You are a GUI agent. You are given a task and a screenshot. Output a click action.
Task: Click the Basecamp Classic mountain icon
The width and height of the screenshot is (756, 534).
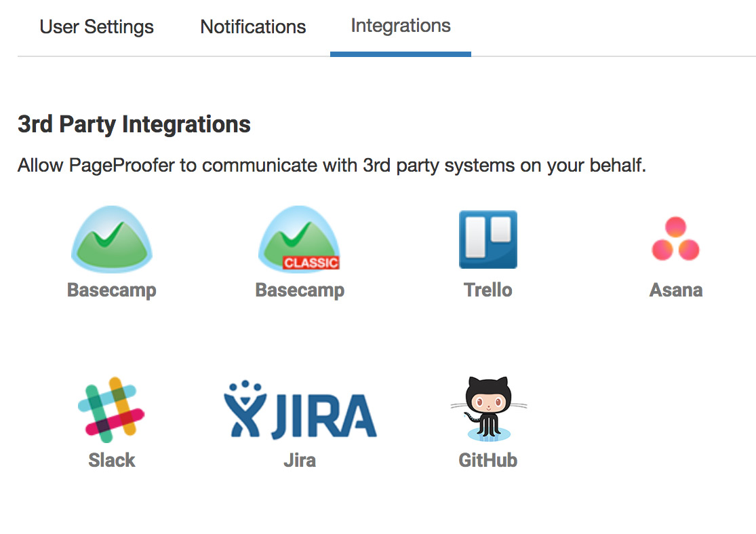299,234
